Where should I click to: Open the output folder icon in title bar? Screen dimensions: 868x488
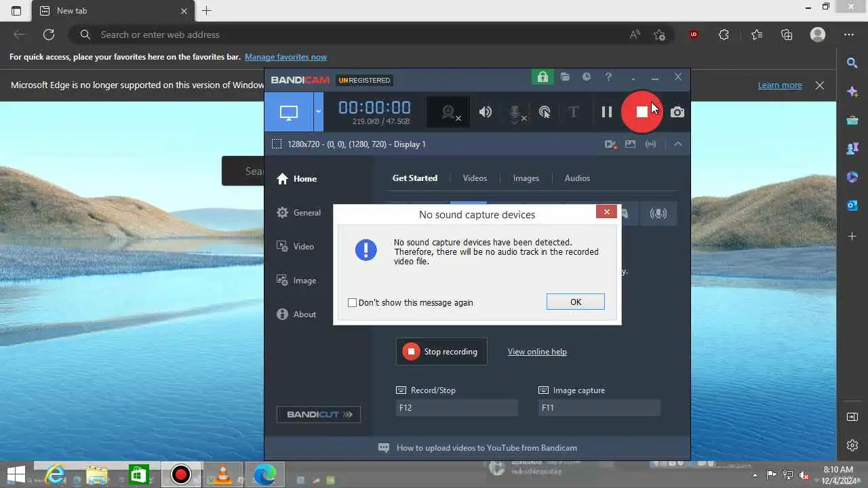pos(565,77)
